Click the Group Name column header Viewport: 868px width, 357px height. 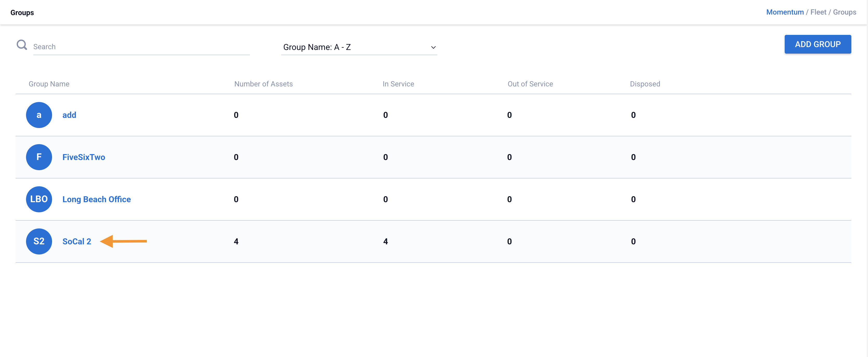tap(49, 84)
